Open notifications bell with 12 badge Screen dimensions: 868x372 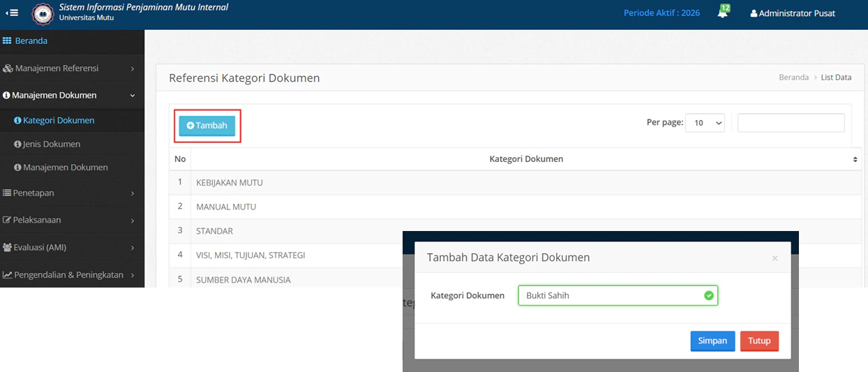point(723,12)
